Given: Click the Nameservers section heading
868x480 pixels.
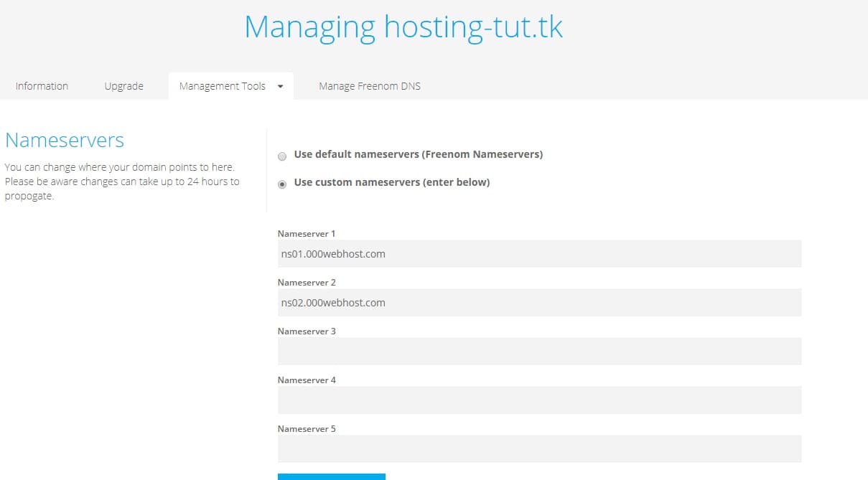Looking at the screenshot, I should click(x=65, y=140).
